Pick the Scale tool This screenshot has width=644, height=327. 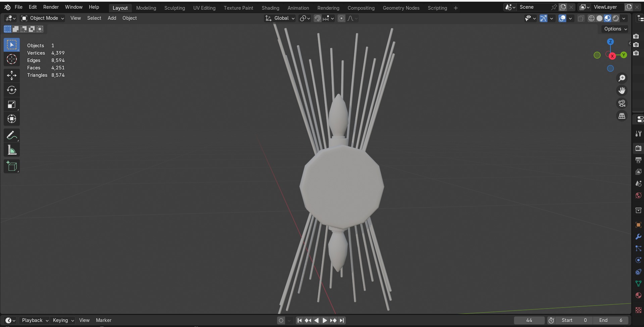pos(12,105)
